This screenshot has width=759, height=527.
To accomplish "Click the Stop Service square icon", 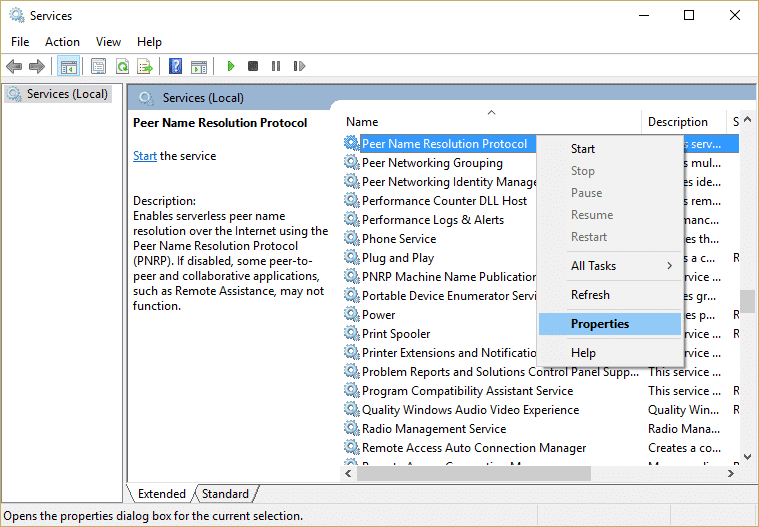I will [x=253, y=66].
